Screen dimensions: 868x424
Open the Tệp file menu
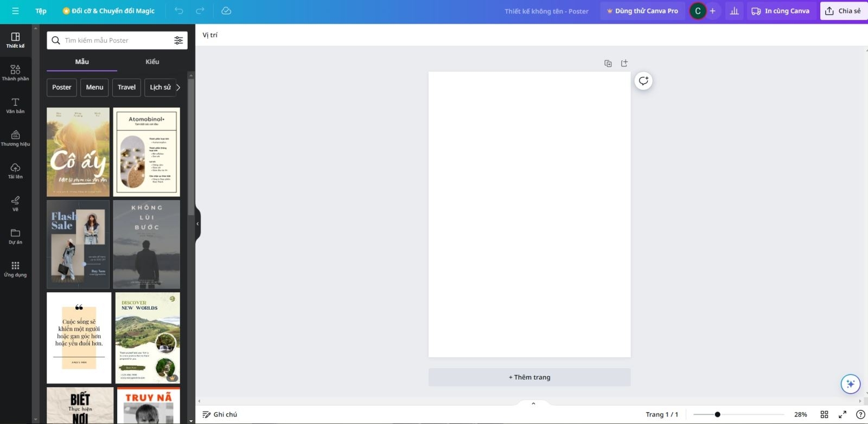pyautogui.click(x=41, y=11)
